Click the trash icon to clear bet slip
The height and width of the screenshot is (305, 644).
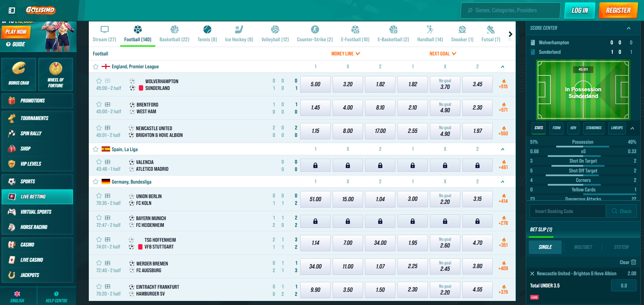[x=634, y=262]
